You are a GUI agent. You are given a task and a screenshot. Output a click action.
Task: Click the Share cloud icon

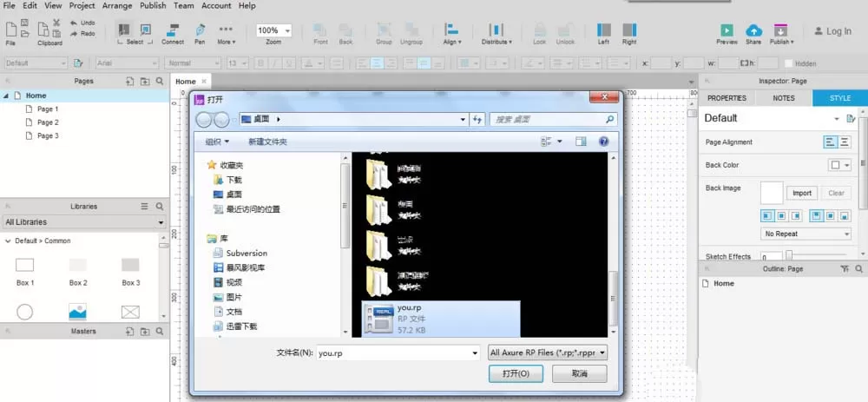(753, 30)
